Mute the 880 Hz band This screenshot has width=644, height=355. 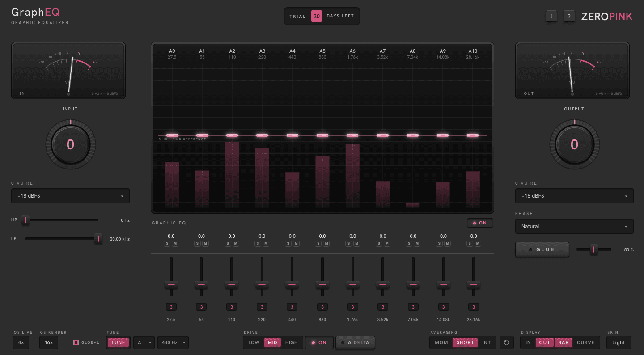(x=326, y=244)
